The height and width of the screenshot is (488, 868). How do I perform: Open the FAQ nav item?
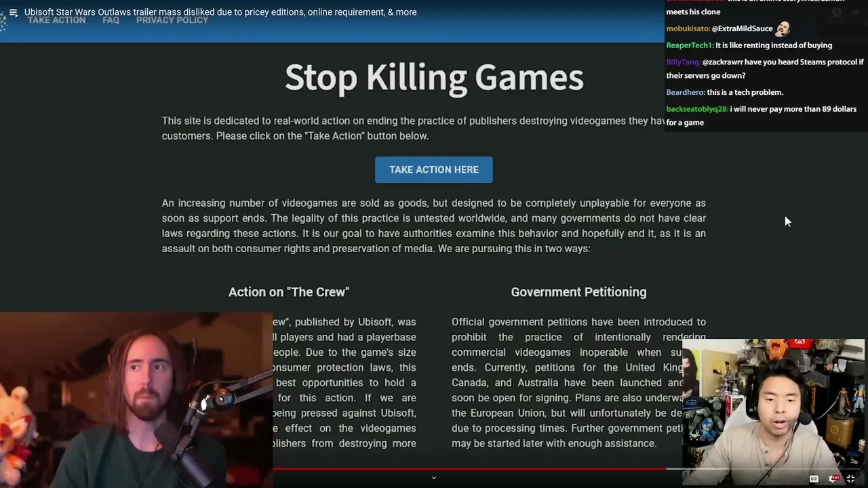(x=111, y=20)
